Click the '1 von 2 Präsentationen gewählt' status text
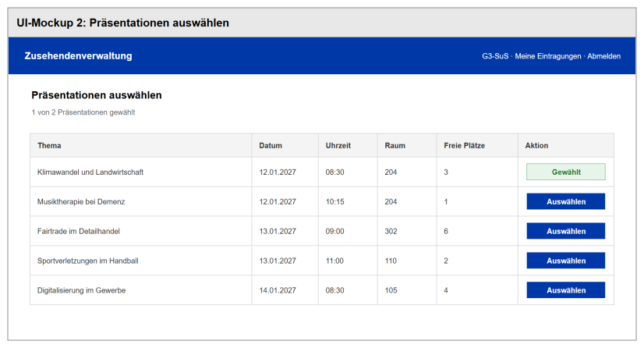The image size is (644, 348). pyautogui.click(x=83, y=112)
